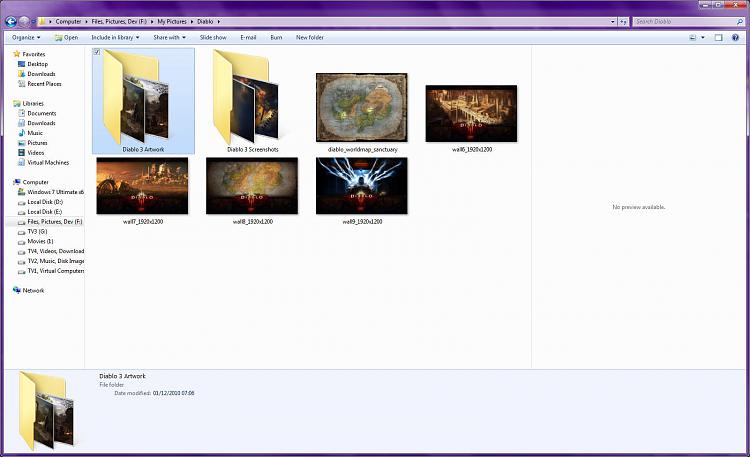Toggle the preview pane button

pyautogui.click(x=718, y=37)
